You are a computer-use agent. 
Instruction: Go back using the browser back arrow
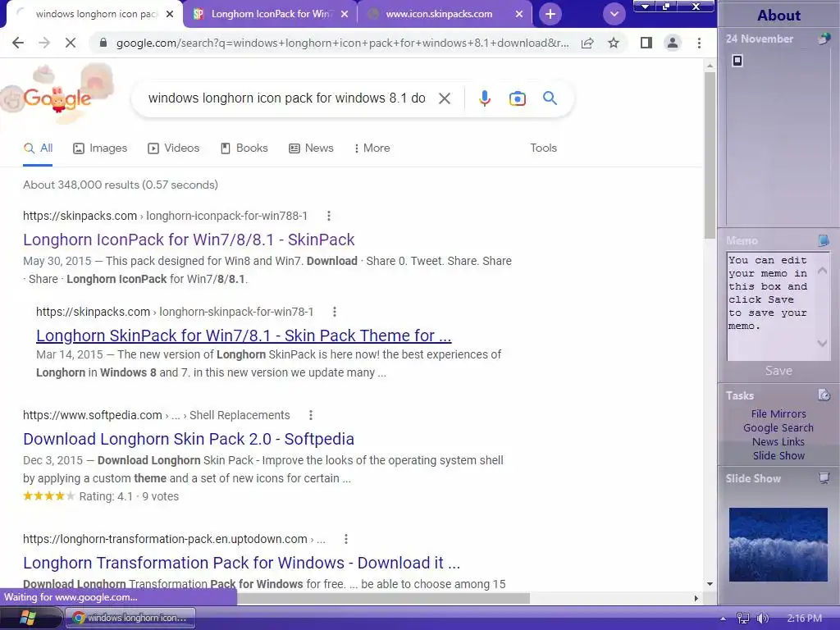point(18,43)
